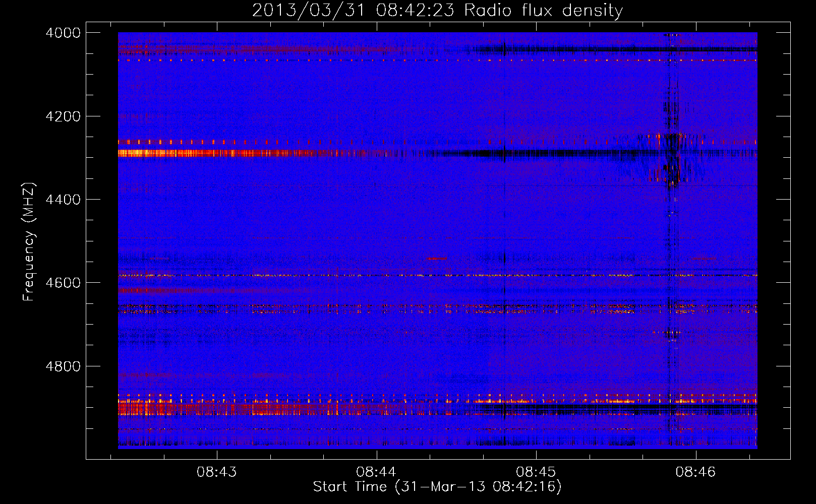The image size is (816, 504).
Task: Pick the 08:45 time tick label
Action: (536, 472)
